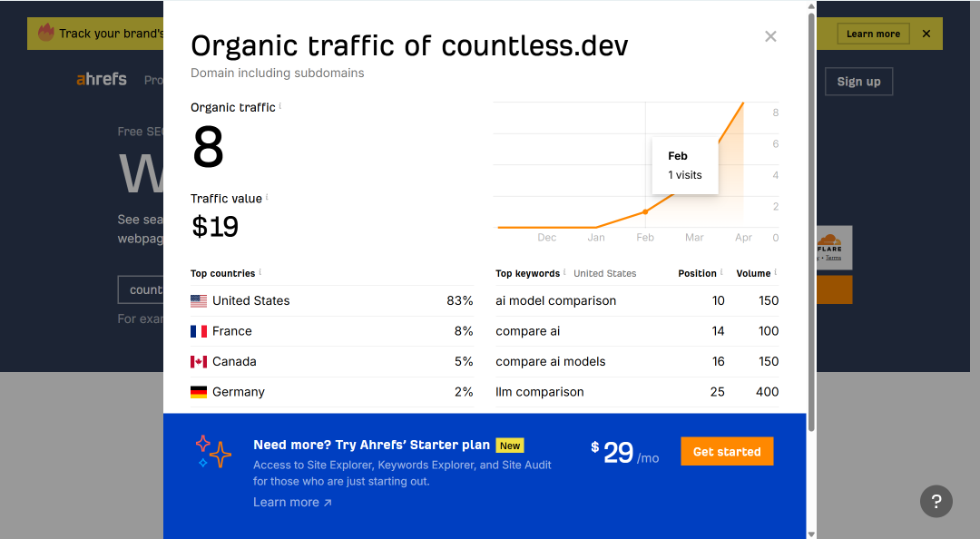The height and width of the screenshot is (539, 980).
Task: Click the Volume column header
Action: [753, 273]
